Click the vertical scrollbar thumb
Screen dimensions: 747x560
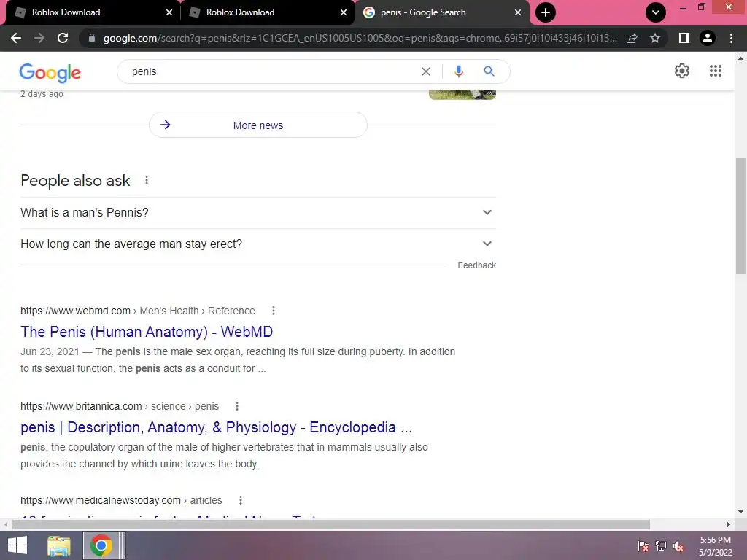(740, 216)
